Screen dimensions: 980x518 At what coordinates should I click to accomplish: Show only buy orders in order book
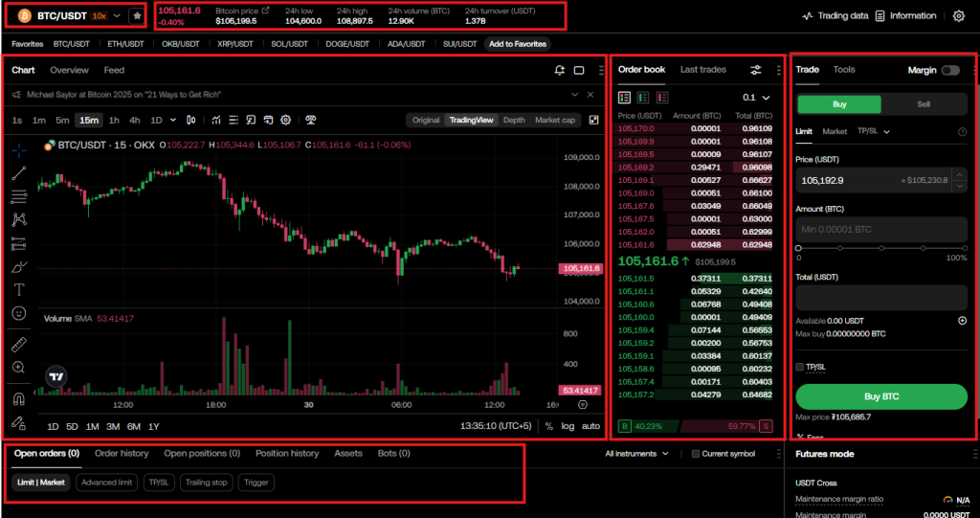[x=643, y=98]
